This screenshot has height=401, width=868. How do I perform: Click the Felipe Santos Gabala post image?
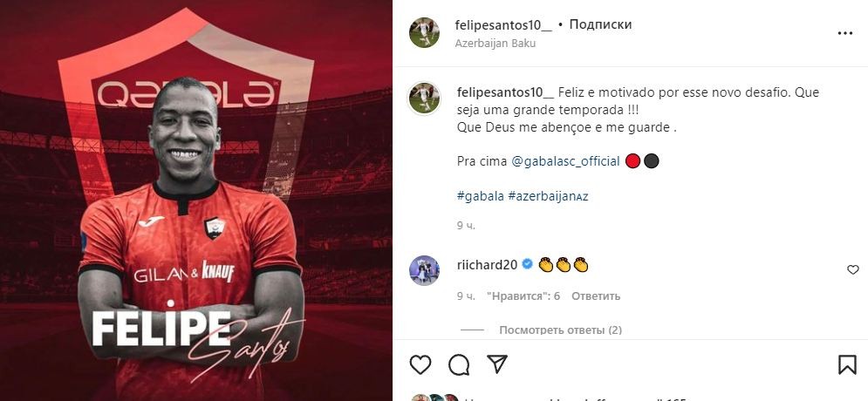tap(196, 200)
